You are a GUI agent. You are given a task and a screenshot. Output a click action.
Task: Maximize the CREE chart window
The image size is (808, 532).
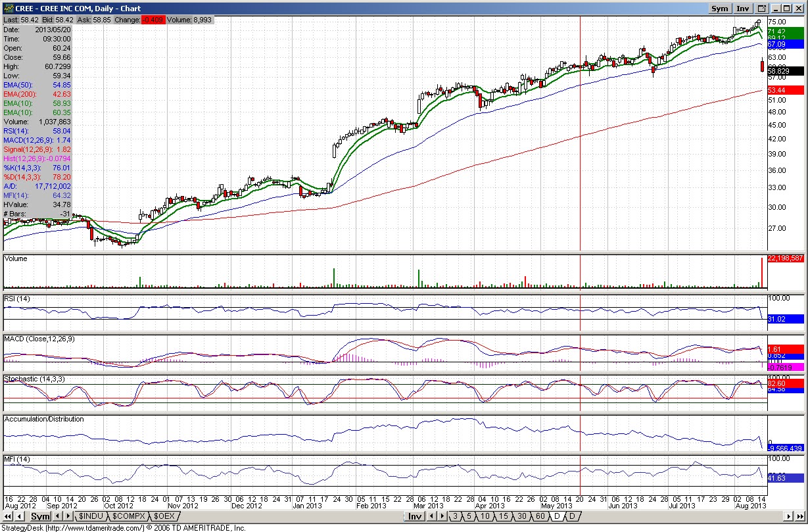click(787, 8)
